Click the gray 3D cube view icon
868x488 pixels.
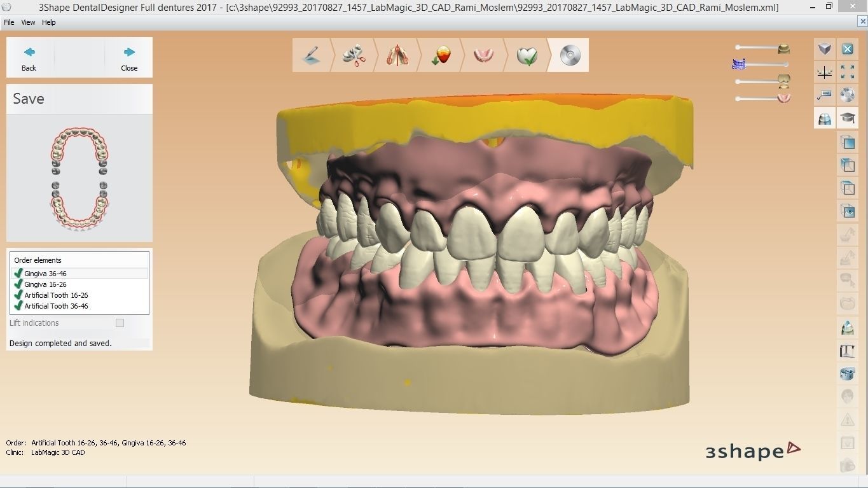825,49
